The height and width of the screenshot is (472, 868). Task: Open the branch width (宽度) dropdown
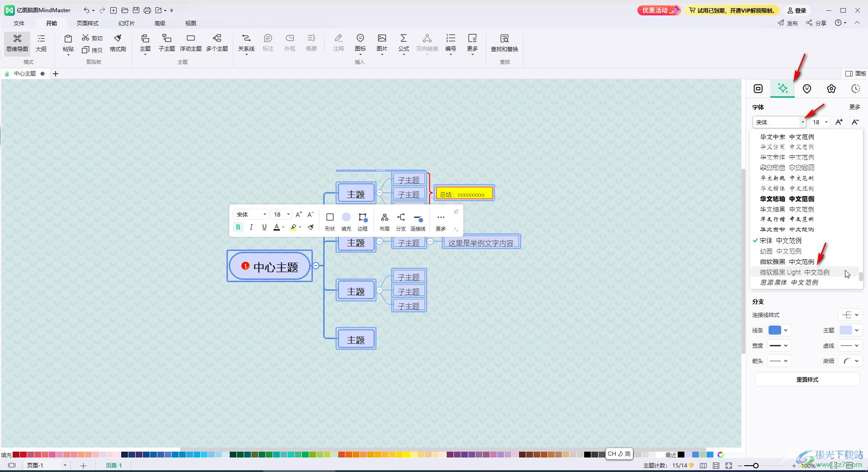tap(779, 345)
